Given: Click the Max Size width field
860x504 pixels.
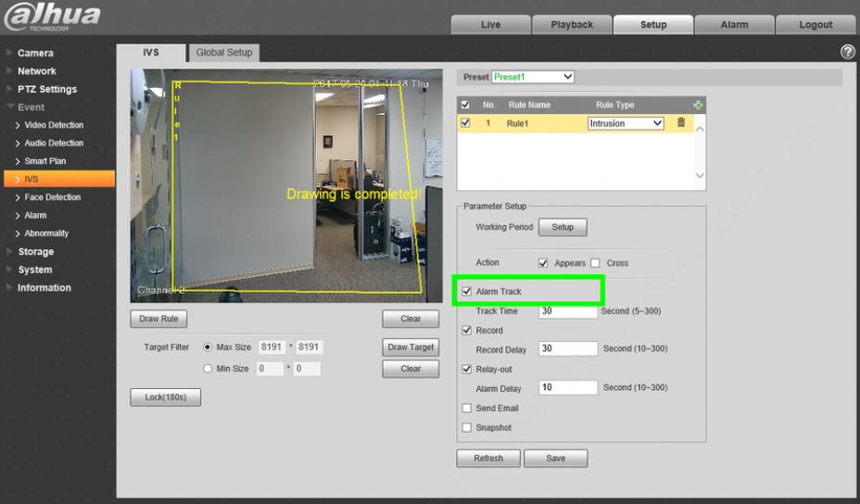Looking at the screenshot, I should (272, 347).
